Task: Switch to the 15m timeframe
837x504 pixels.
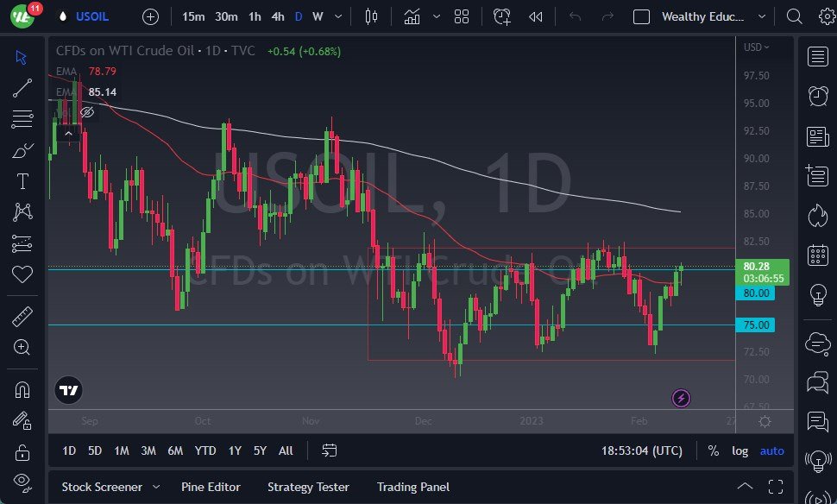Action: 193,16
